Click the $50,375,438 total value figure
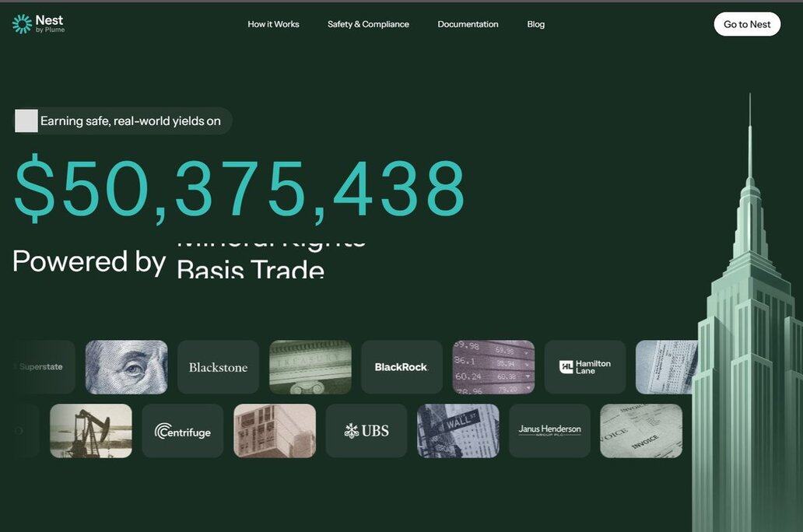Viewport: 803px width, 532px height. click(240, 189)
